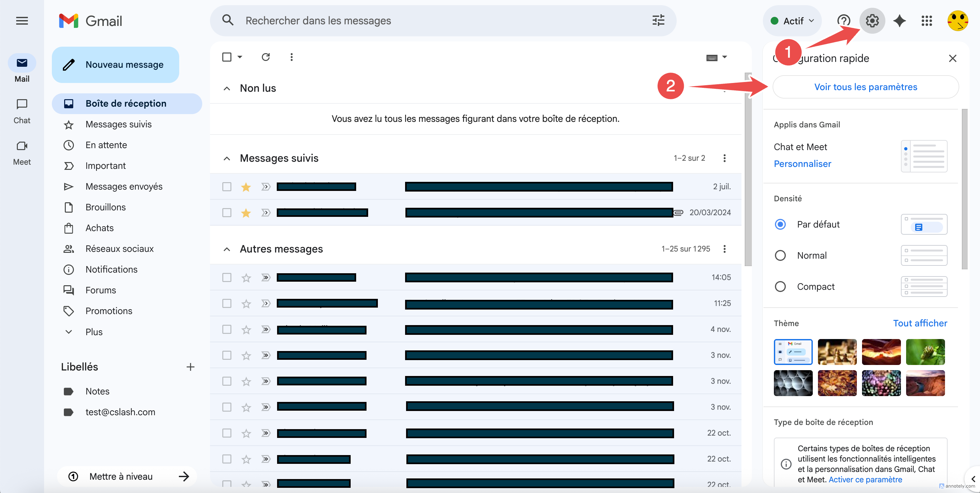Add a new label with plus icon
Screen dimensions: 980x493
click(191, 367)
